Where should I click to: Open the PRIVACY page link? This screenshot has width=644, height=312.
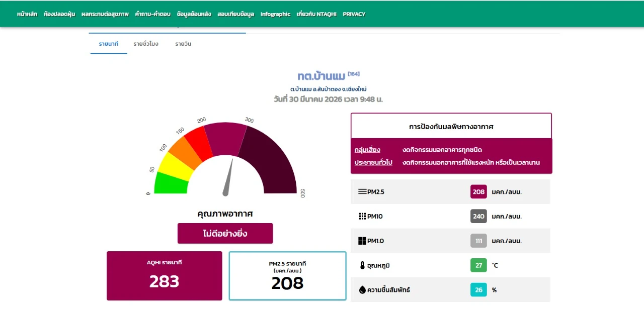[x=354, y=14]
